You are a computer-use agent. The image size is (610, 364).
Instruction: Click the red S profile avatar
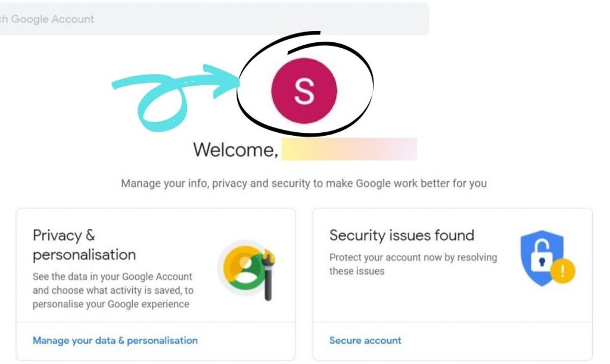pyautogui.click(x=304, y=91)
